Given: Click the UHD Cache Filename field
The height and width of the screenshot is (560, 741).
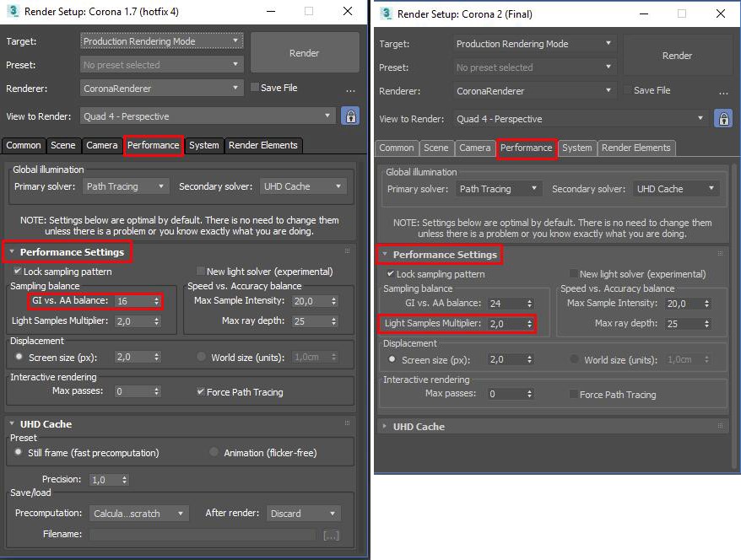Looking at the screenshot, I should click(203, 535).
